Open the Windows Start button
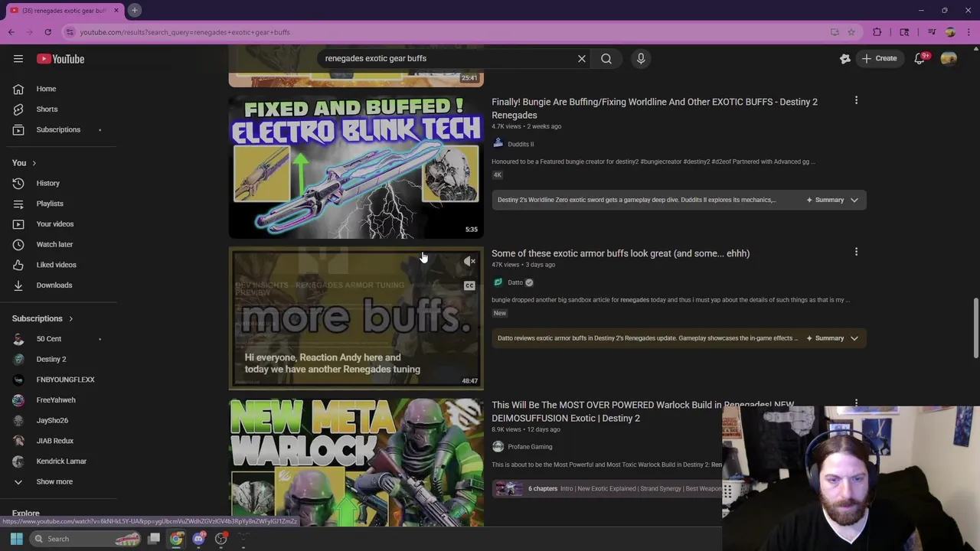Image resolution: width=980 pixels, height=551 pixels. [x=16, y=539]
